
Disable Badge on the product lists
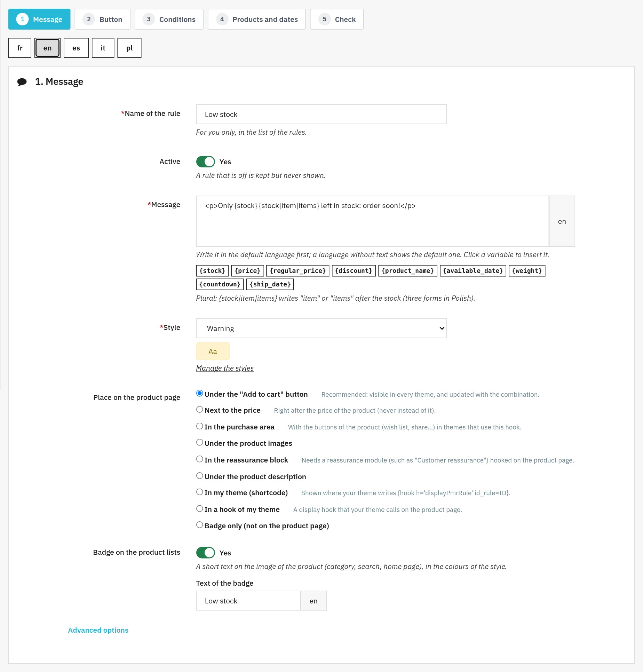[205, 553]
